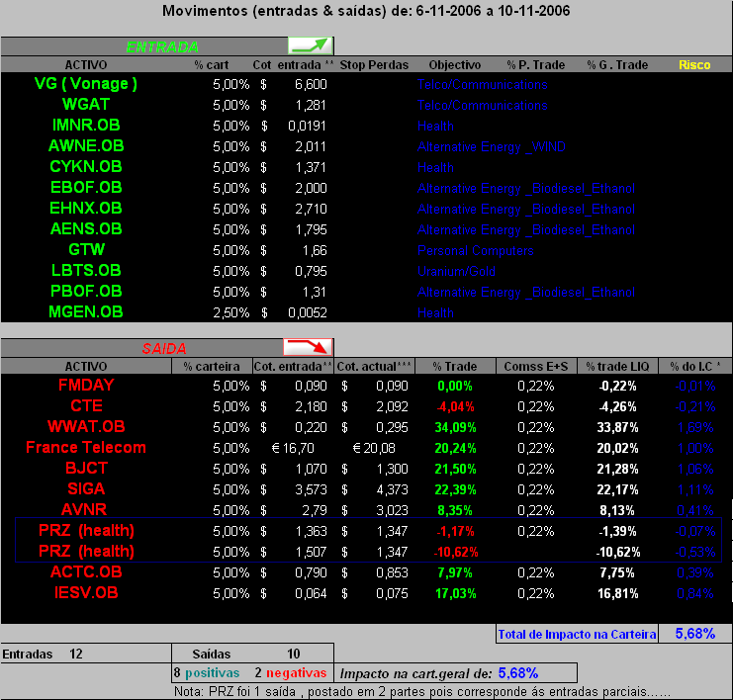Select the FMDAY exit row name
Image resolution: width=733 pixels, height=700 pixels.
[x=86, y=385]
